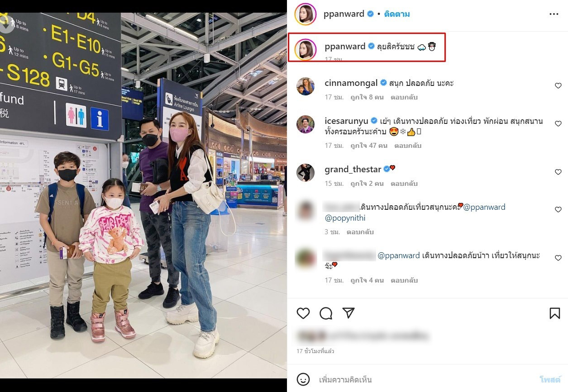Screen dimensions: 568x392
Task: Like icesarunyu's comment heart
Action: click(x=558, y=123)
